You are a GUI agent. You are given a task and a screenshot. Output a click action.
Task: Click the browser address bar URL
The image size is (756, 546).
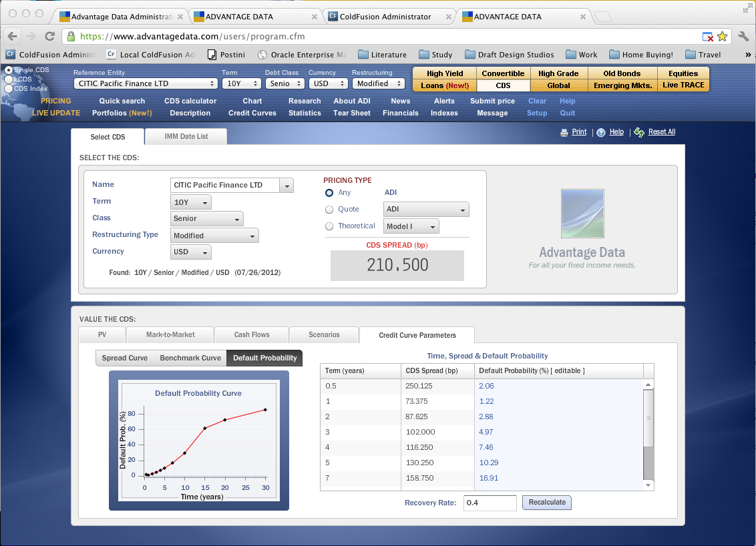(x=192, y=37)
